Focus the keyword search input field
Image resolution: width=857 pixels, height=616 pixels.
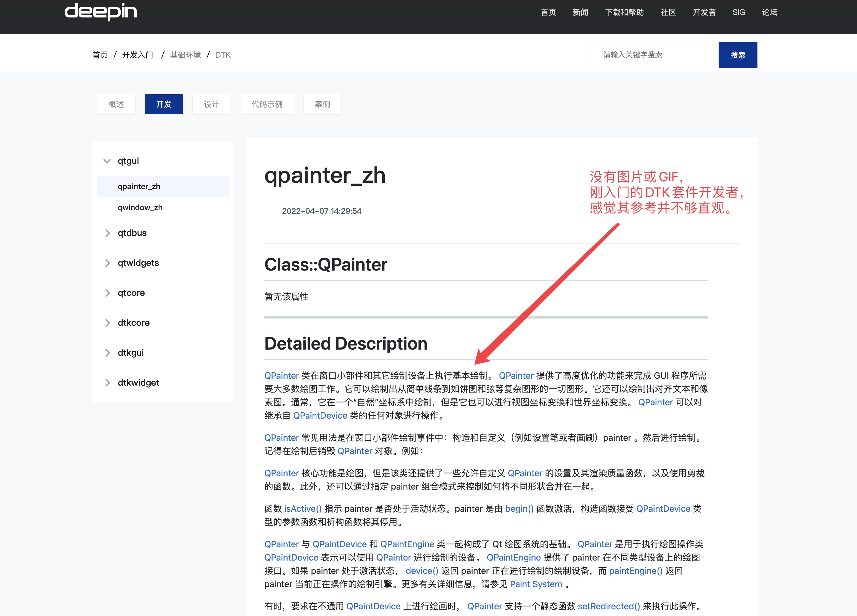[x=655, y=55]
